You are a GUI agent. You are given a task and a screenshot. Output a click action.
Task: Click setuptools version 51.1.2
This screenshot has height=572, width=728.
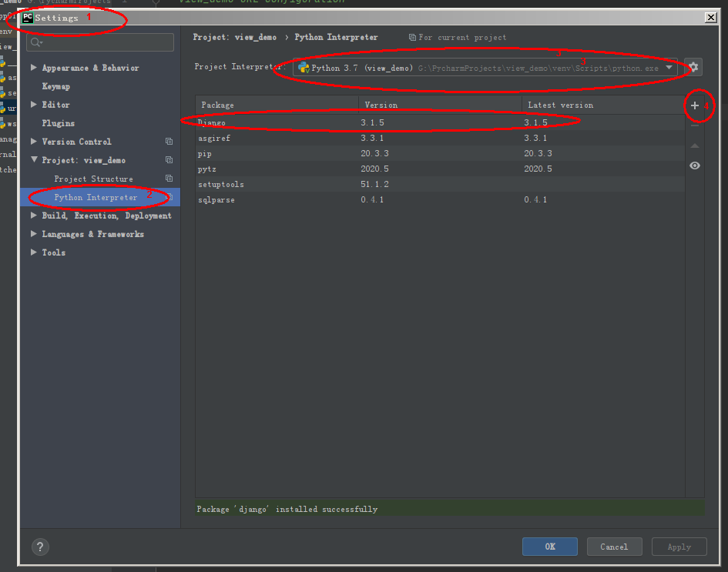coord(374,184)
